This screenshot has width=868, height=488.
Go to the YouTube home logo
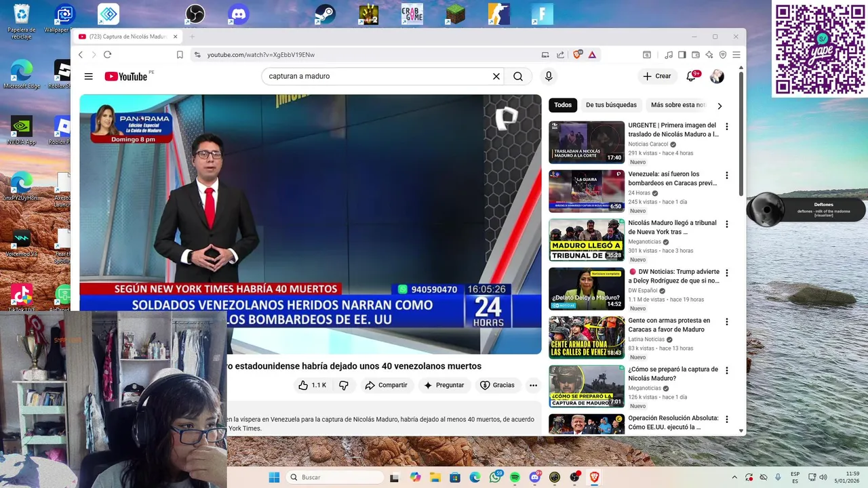[x=126, y=77]
